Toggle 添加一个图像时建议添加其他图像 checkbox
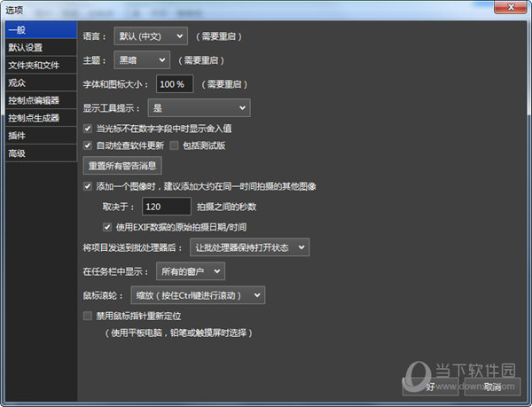Viewport: 532px width, 407px height. click(x=88, y=186)
